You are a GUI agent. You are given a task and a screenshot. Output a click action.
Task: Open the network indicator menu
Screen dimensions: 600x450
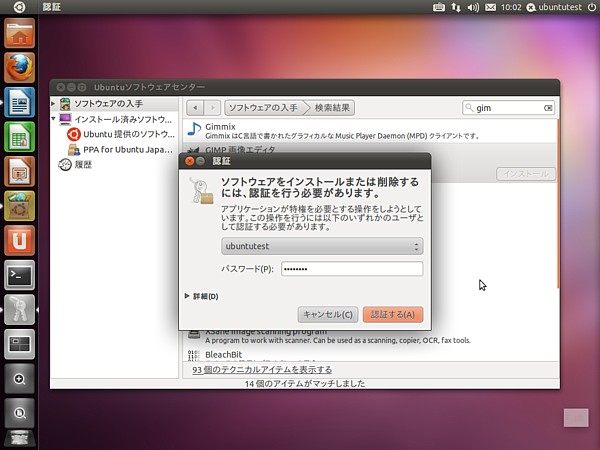[x=456, y=7]
